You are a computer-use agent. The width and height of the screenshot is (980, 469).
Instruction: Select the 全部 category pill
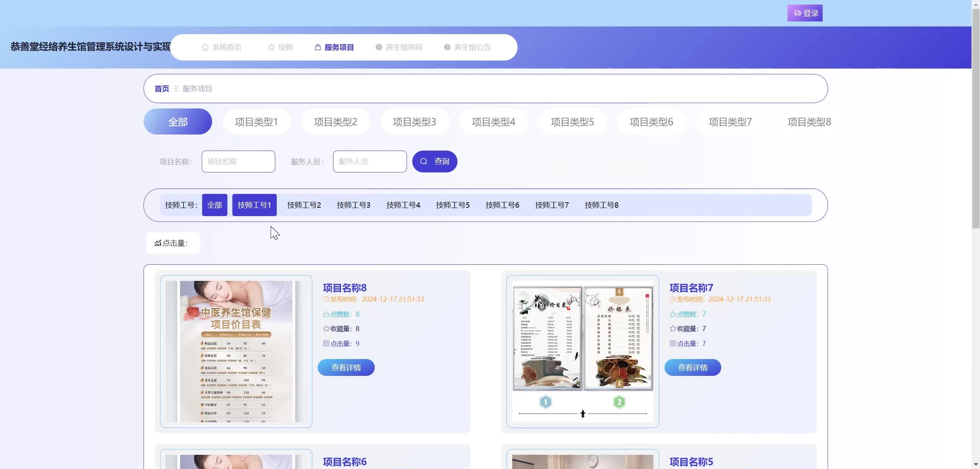pos(178,122)
